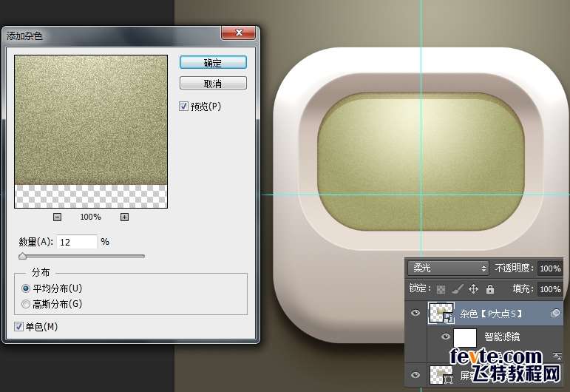The image size is (570, 392).
Task: Zoom out the noise preview with minus icon
Action: tap(57, 217)
